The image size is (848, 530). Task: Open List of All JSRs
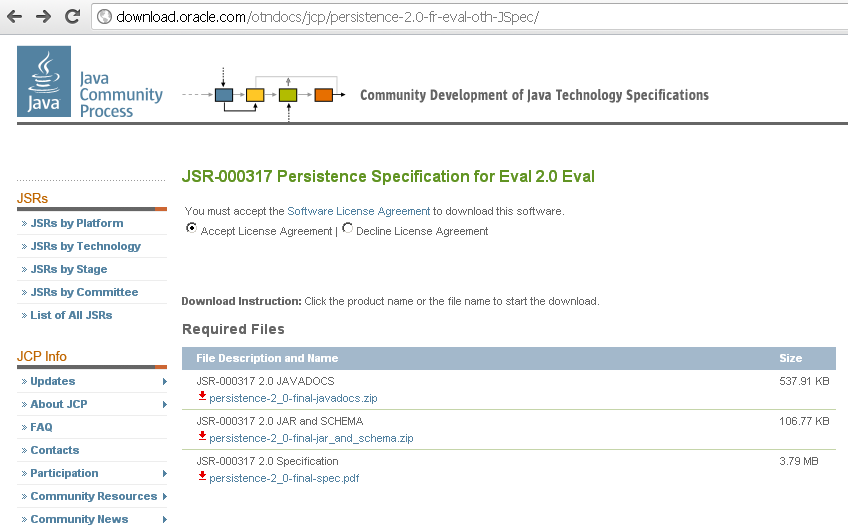[x=71, y=315]
